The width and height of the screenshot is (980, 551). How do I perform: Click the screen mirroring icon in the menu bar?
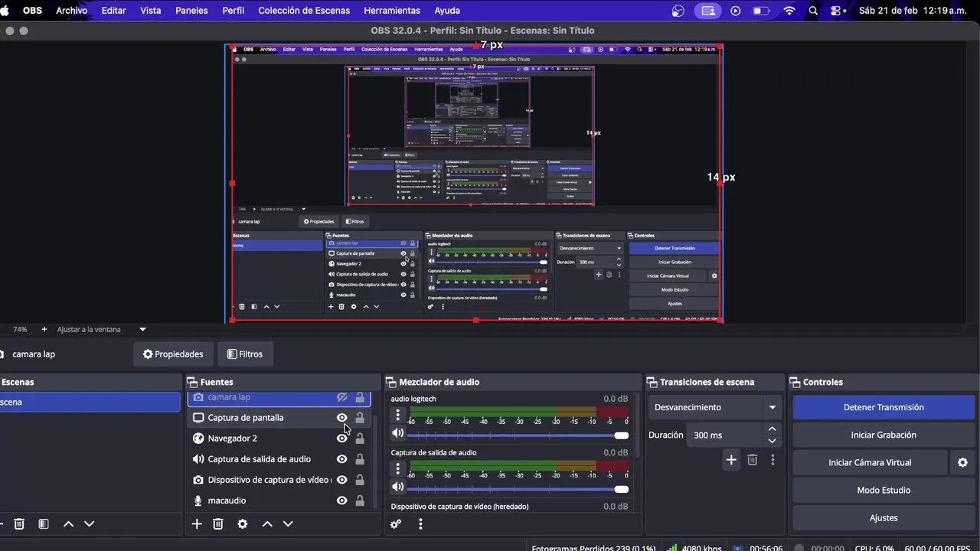click(708, 11)
